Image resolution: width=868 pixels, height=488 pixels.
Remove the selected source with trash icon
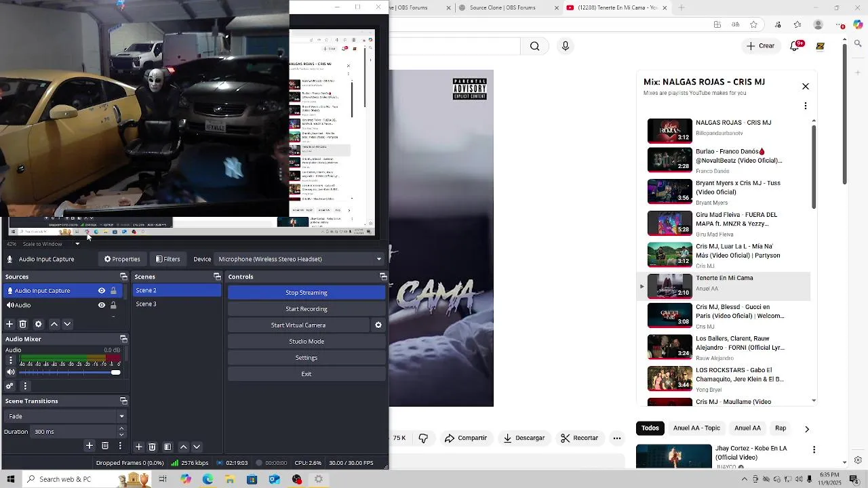pos(22,324)
